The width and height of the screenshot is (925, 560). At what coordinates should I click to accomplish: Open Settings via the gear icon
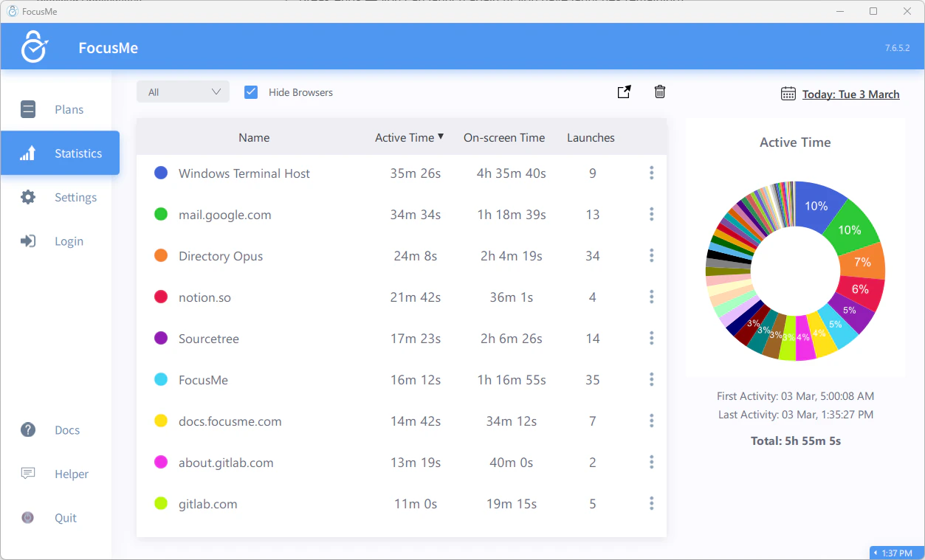(x=28, y=197)
